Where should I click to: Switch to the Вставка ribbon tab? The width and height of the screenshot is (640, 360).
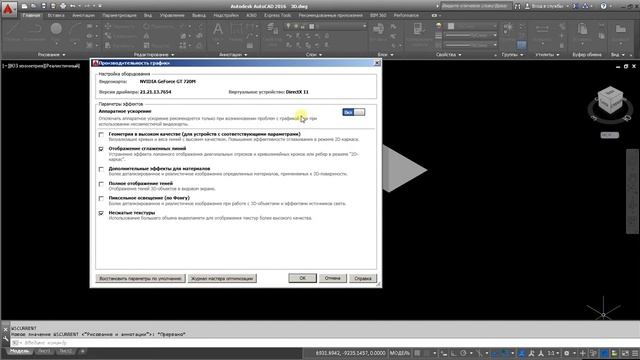(x=56, y=15)
